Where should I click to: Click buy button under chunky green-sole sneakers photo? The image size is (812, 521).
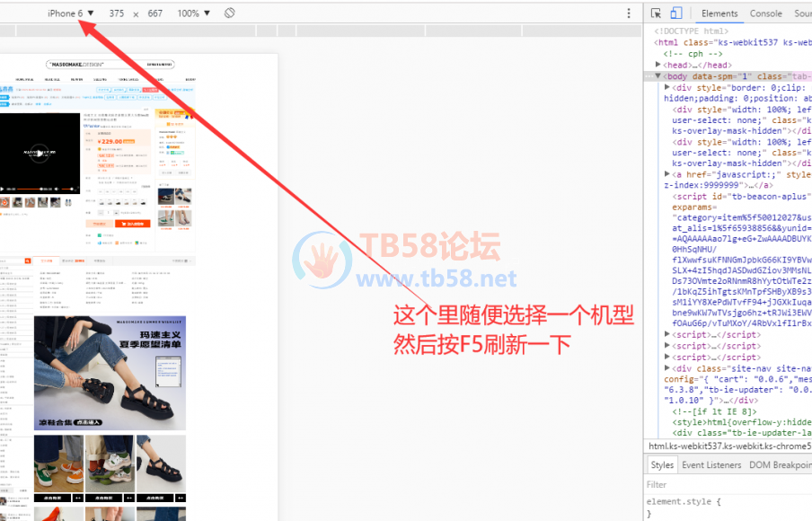pos(104,499)
